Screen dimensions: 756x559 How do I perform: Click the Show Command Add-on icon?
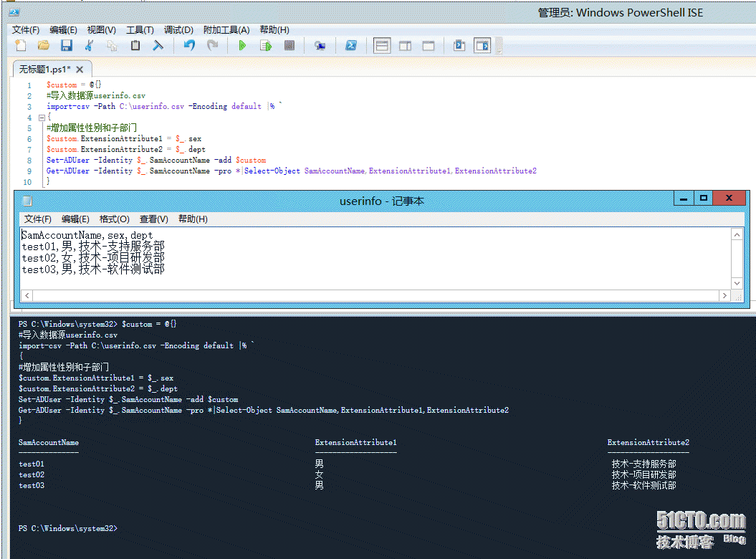point(482,46)
